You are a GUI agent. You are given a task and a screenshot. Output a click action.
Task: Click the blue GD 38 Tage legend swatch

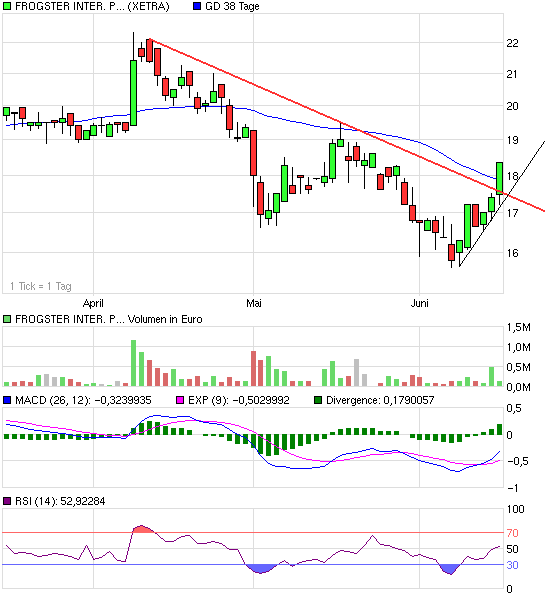tap(197, 6)
